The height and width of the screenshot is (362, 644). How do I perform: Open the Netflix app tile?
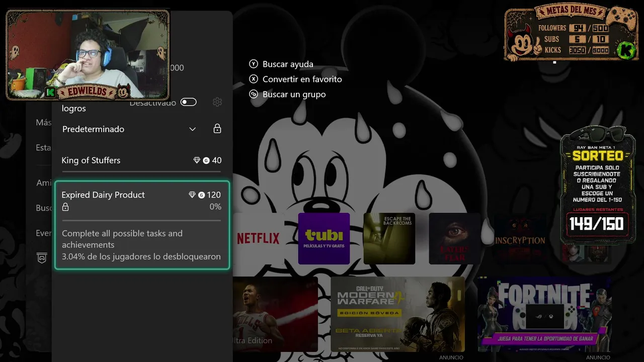[x=259, y=238]
